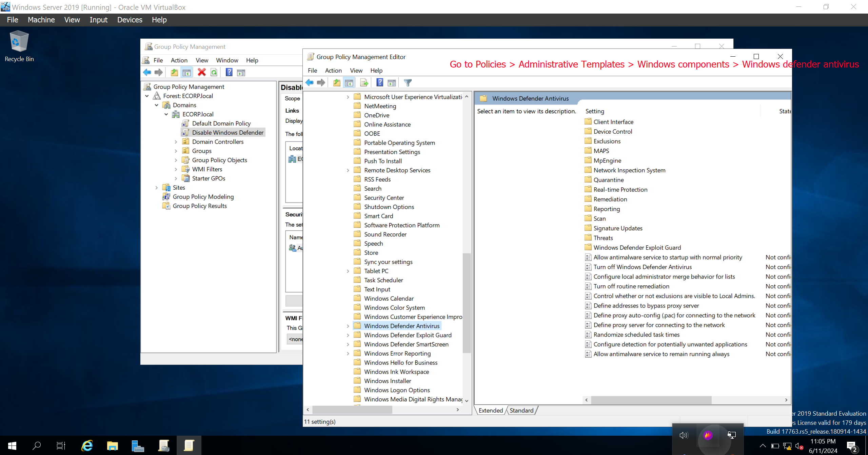Image resolution: width=868 pixels, height=455 pixels.
Task: Click the Scope tab in Group Policy Management
Action: 292,98
